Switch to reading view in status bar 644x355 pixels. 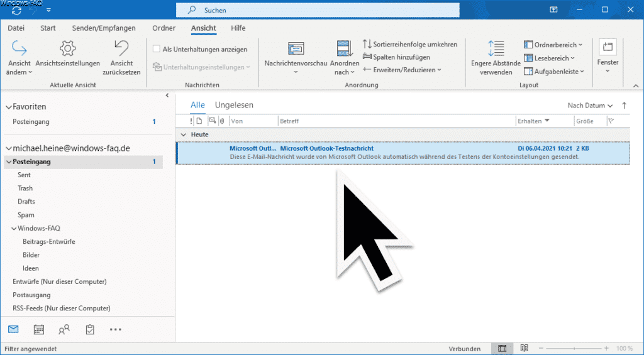click(524, 349)
